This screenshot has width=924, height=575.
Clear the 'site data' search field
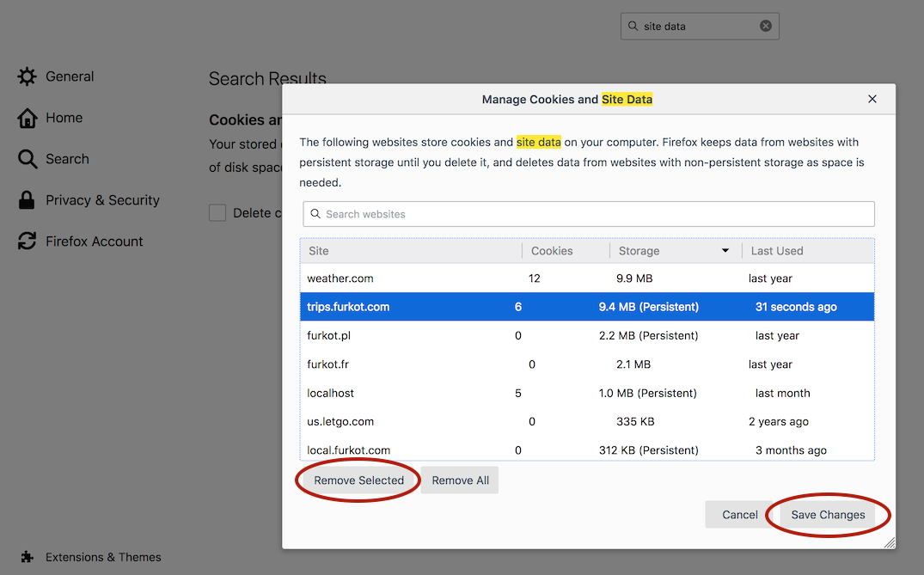pos(765,26)
